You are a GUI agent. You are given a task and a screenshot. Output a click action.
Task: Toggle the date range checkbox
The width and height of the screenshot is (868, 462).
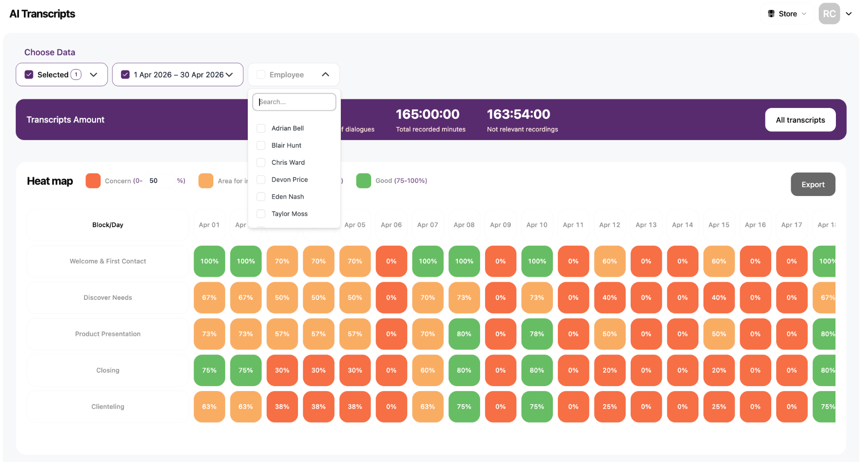pyautogui.click(x=126, y=75)
